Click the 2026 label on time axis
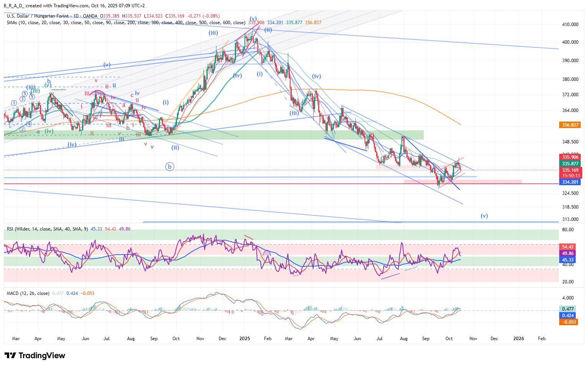 (x=519, y=339)
